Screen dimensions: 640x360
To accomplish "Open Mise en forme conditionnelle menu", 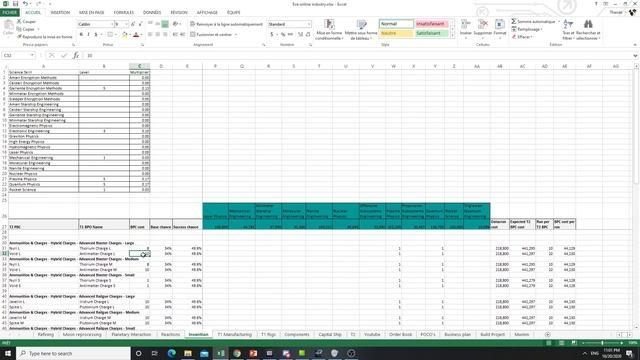I will (329, 29).
